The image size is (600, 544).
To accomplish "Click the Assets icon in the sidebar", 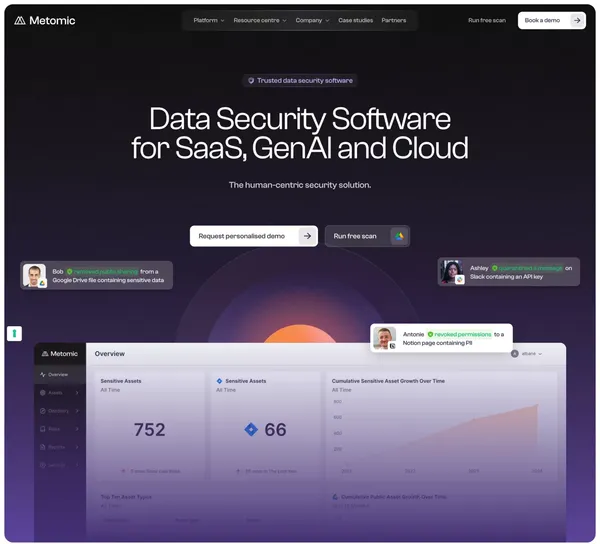I will click(43, 393).
